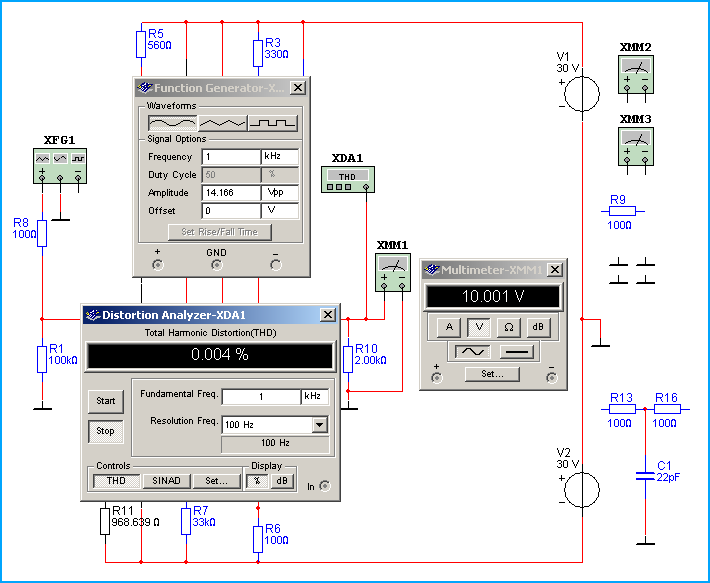710x583 pixels.
Task: Select resistor R13 100Ω symbol
Action: tap(623, 409)
